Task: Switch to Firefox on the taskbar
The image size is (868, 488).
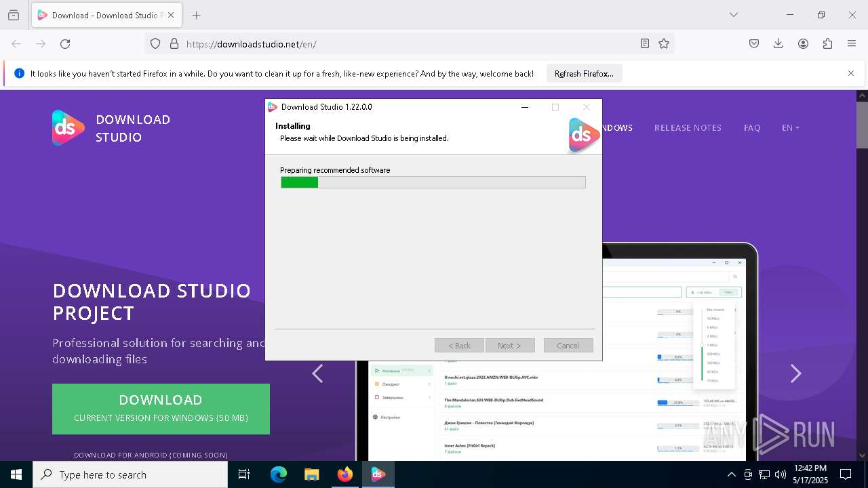Action: point(345,474)
